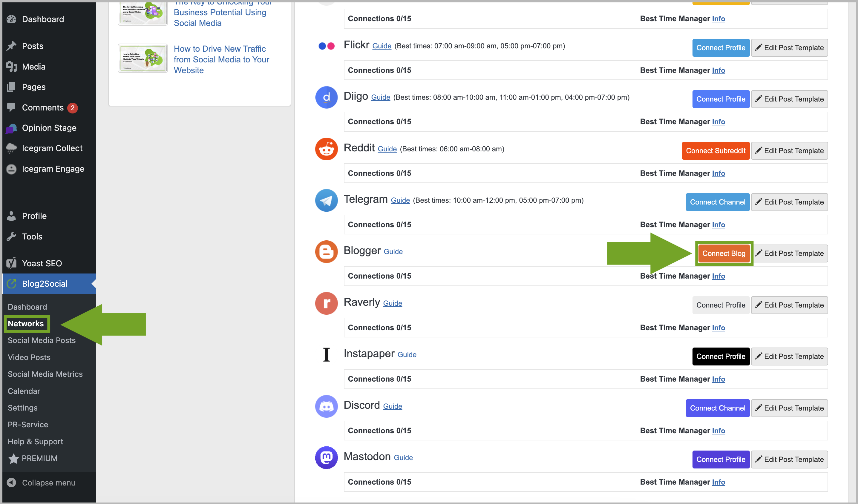
Task: Click the Media library icon
Action: pyautogui.click(x=11, y=67)
